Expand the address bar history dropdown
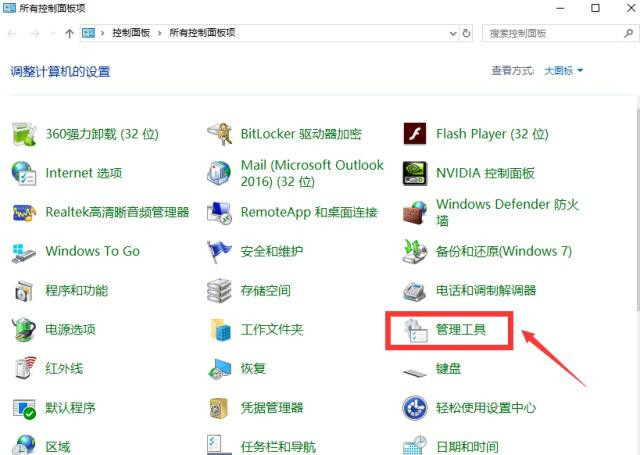 [453, 33]
